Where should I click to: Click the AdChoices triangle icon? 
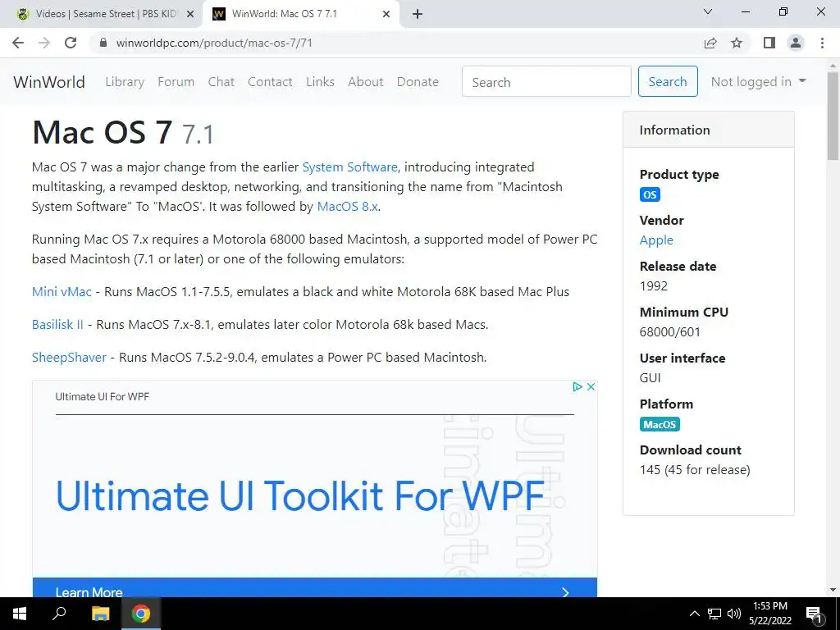[x=577, y=387]
